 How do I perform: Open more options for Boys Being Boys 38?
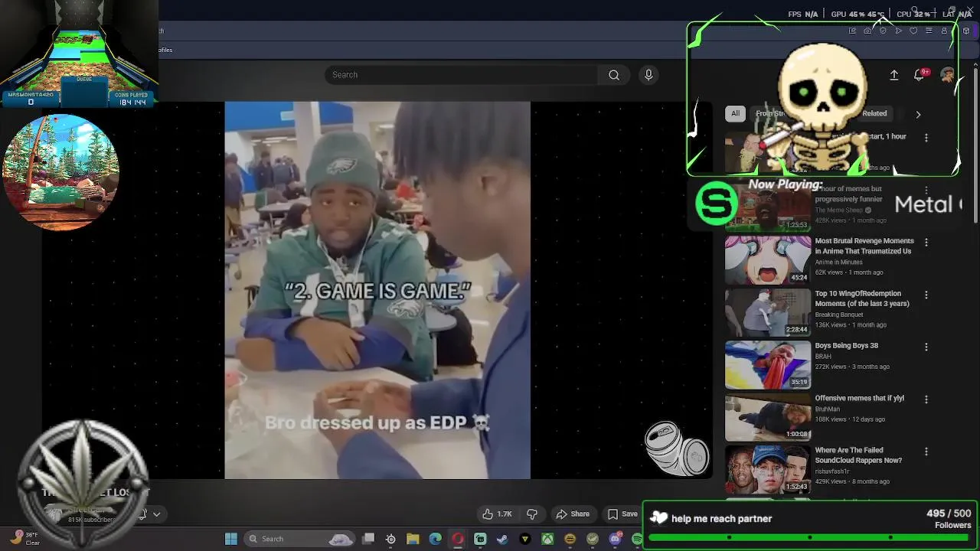point(926,347)
